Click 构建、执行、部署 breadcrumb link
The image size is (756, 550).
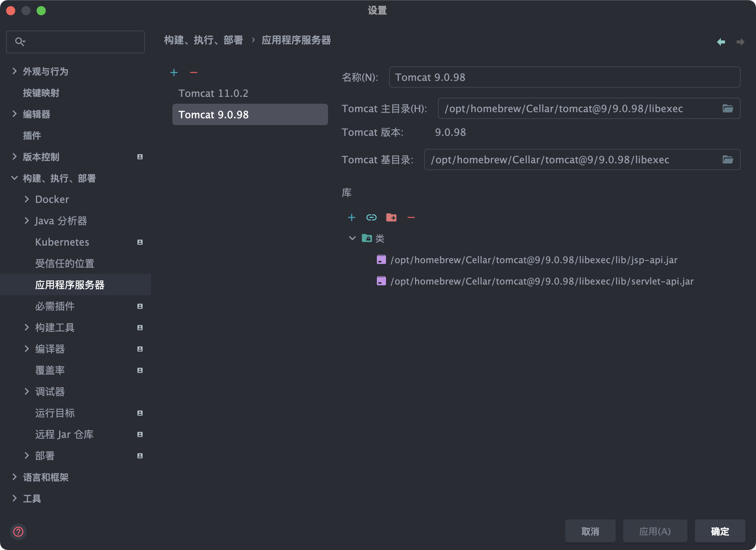[x=204, y=40]
